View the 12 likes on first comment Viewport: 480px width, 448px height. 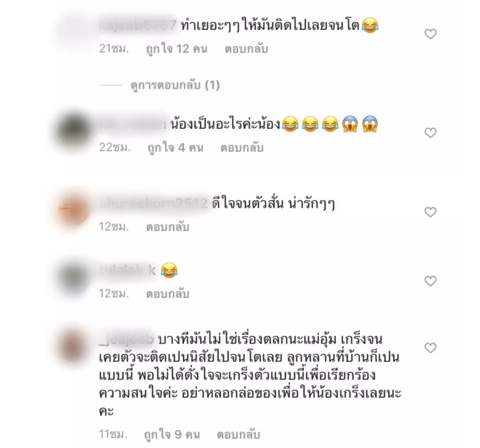[x=177, y=49]
